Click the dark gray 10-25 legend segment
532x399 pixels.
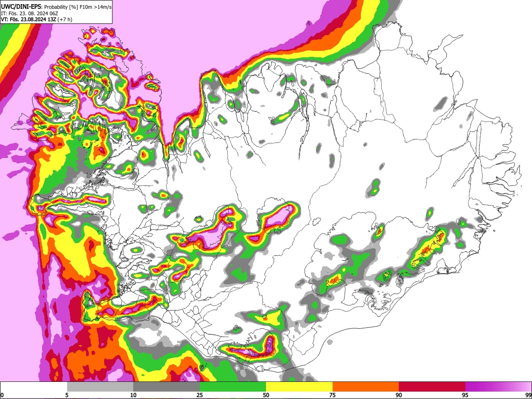(x=167, y=387)
